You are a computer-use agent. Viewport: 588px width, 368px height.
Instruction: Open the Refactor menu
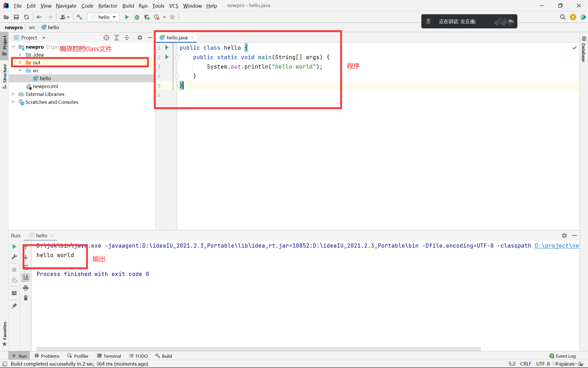(108, 6)
